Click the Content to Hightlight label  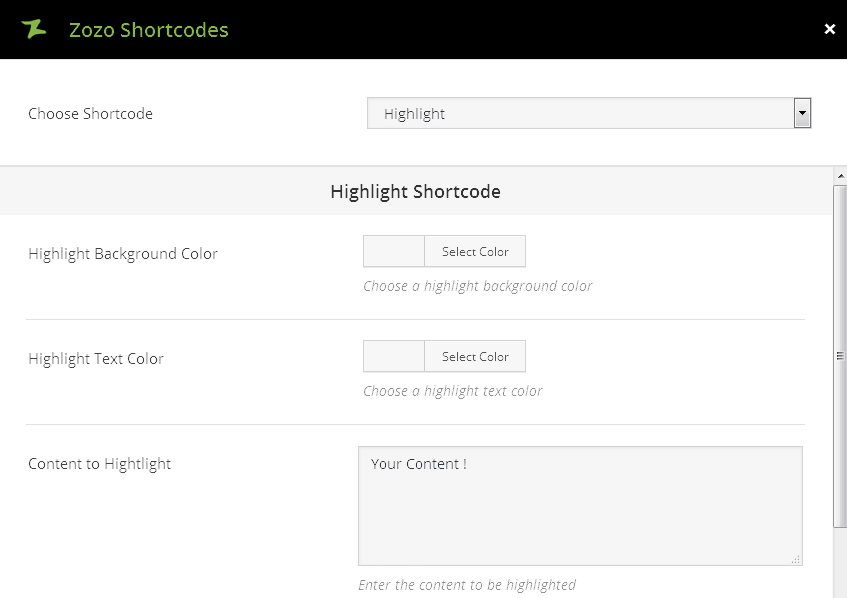(x=100, y=464)
